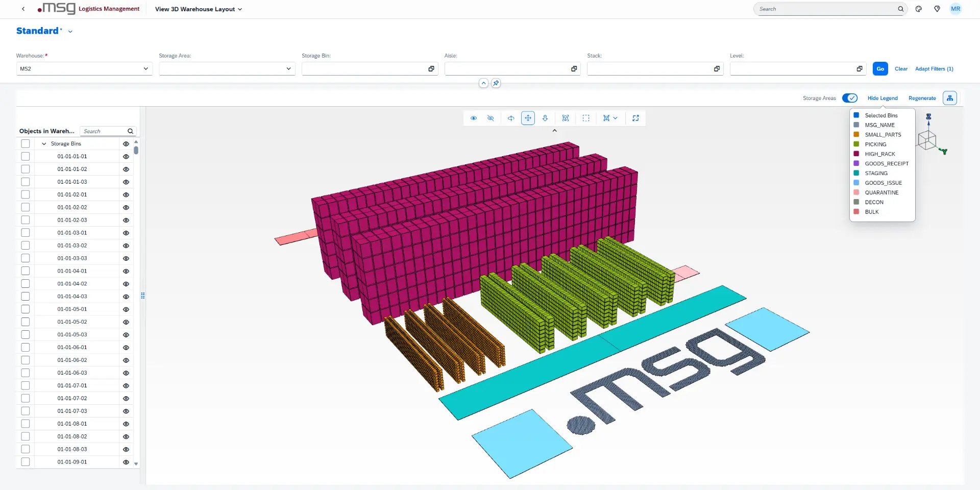Activate the rectangular selection tool

(x=586, y=118)
